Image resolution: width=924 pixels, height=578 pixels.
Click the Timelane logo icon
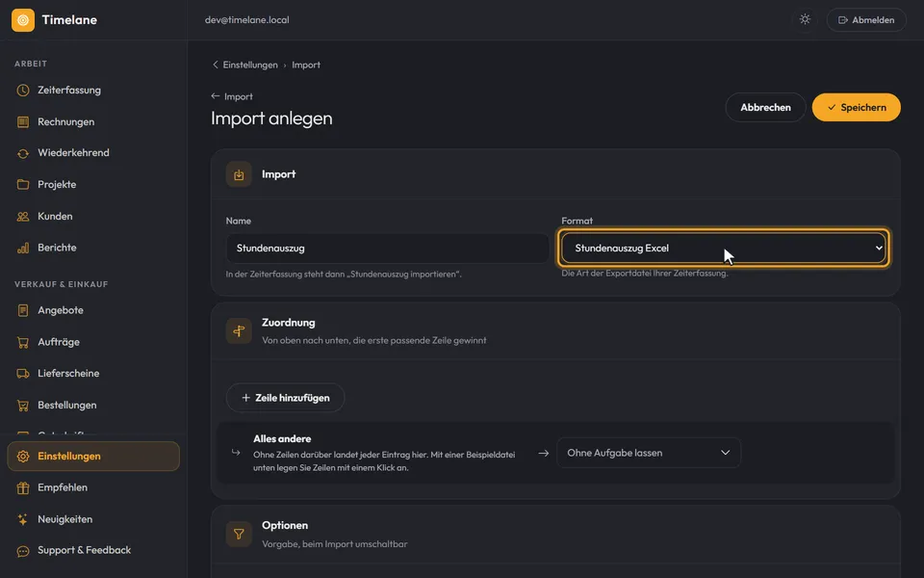(x=23, y=20)
